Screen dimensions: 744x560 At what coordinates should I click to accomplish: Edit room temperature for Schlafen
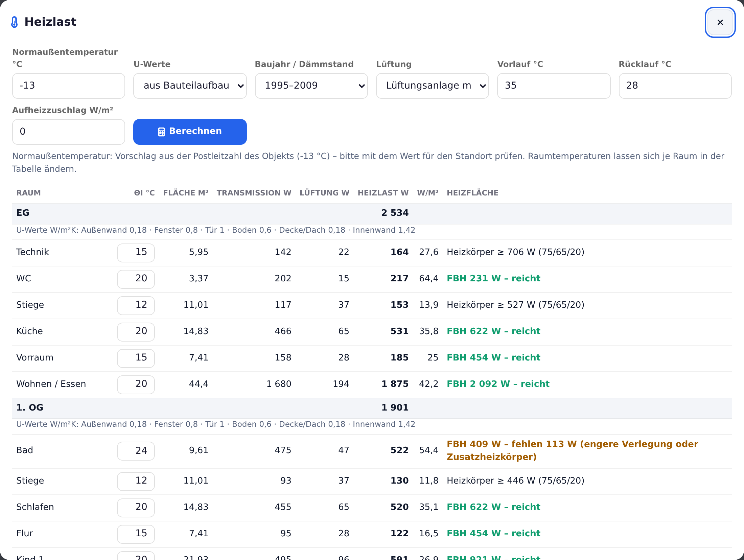pyautogui.click(x=136, y=508)
